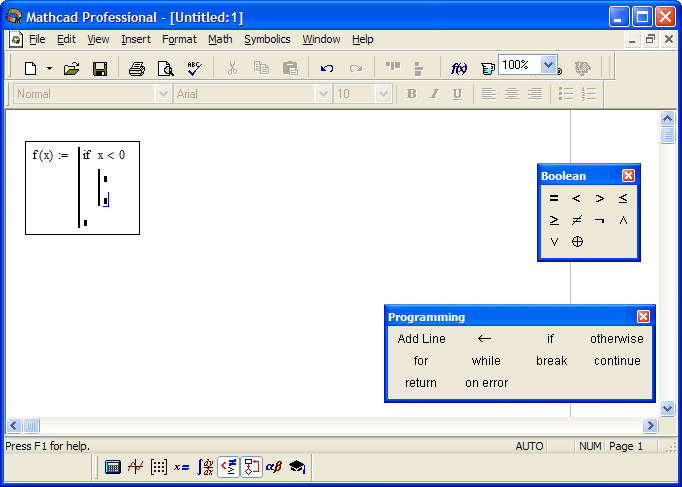Screen dimensions: 682x487
Task: Click the New worksheet icon
Action: (x=30, y=68)
